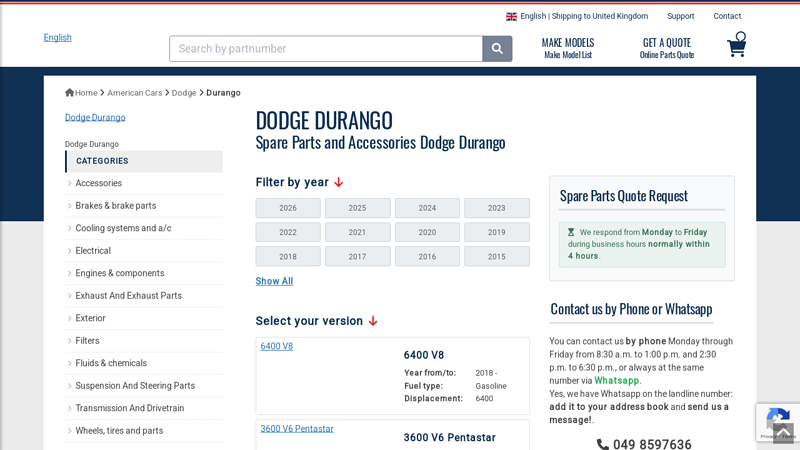Click the phone number 049 8597636
This screenshot has width=800, height=450.
point(652,444)
